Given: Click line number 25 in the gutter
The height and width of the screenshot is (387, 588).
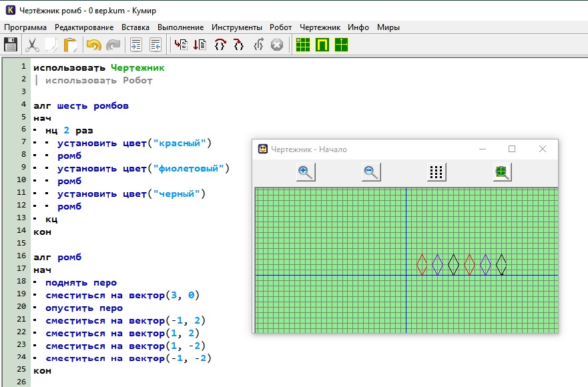Looking at the screenshot, I should click(x=21, y=369).
